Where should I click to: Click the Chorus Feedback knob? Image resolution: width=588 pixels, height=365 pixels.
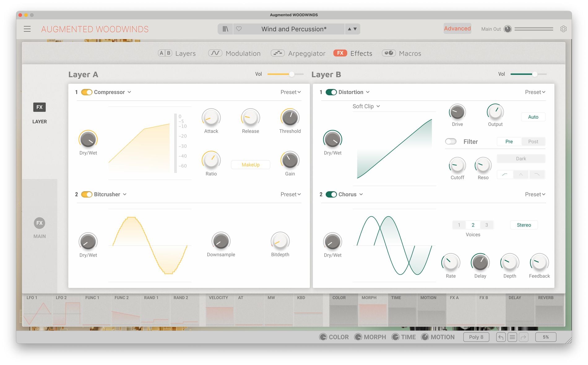point(539,263)
